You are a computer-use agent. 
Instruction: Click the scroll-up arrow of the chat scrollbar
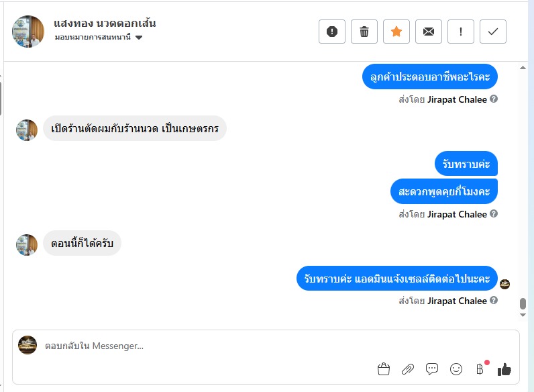pos(523,68)
